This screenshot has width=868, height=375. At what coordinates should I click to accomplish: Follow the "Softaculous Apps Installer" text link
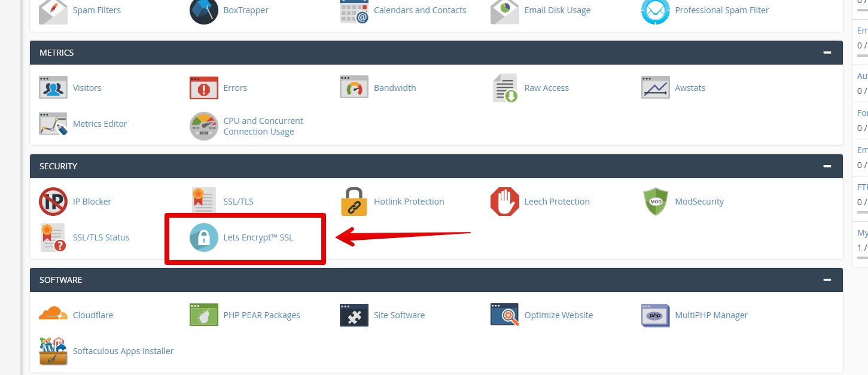[x=123, y=351]
